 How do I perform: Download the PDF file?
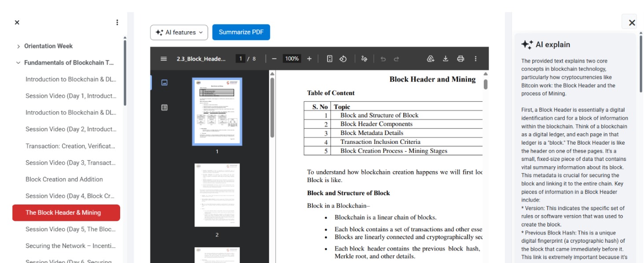[445, 58]
